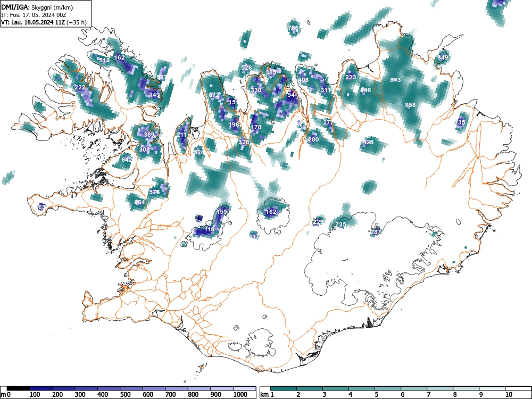Viewport: 532px width, 399px height.
Task: Click the '1000' label on the meter legend
Action: pyautogui.click(x=240, y=395)
